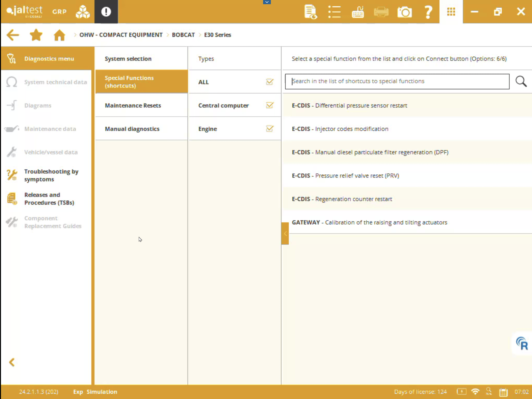532x399 pixels.
Task: Go to home screen icon
Action: pyautogui.click(x=59, y=35)
